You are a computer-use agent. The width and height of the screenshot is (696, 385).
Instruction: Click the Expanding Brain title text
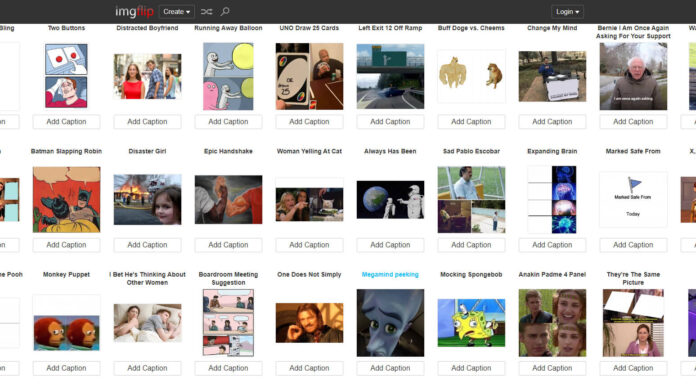pos(552,151)
